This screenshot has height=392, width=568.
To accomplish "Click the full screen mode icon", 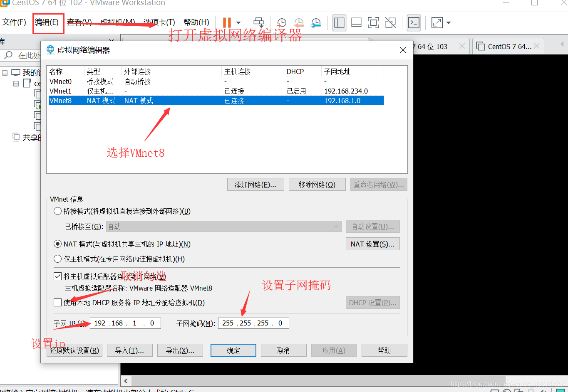I will (x=374, y=22).
